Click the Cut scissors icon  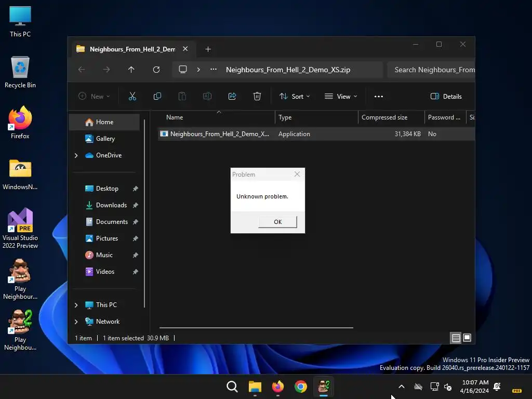tap(132, 96)
